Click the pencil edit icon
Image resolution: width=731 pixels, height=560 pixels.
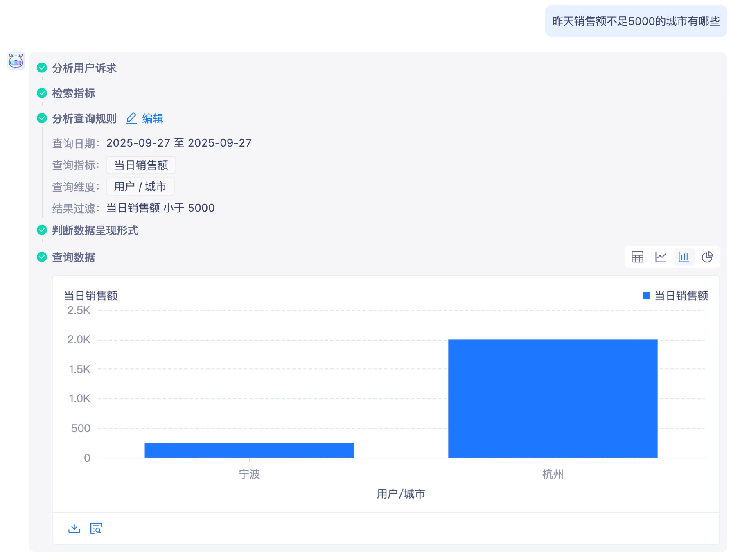point(131,118)
